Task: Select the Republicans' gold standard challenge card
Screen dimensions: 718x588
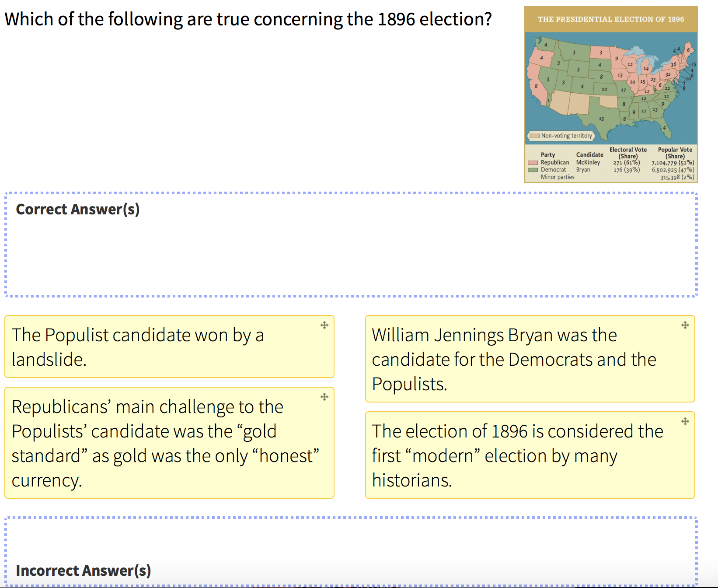Action: (169, 443)
